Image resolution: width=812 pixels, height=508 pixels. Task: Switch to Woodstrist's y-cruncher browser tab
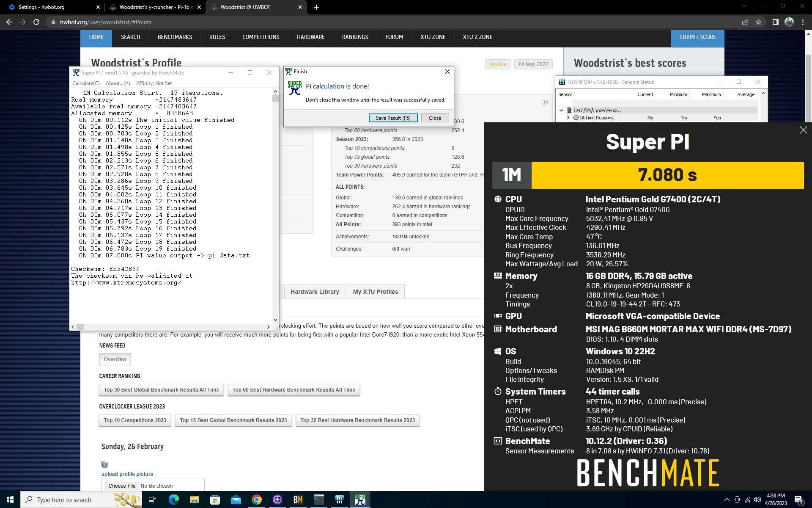pyautogui.click(x=155, y=7)
